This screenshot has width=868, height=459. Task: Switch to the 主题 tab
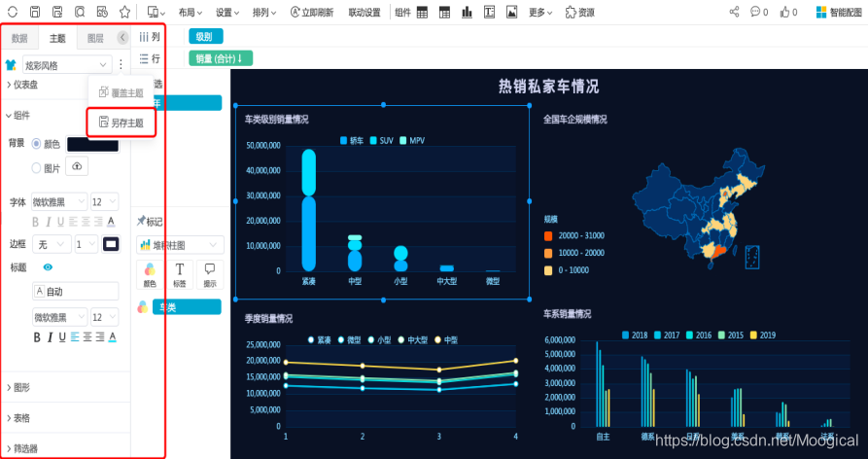coord(57,38)
